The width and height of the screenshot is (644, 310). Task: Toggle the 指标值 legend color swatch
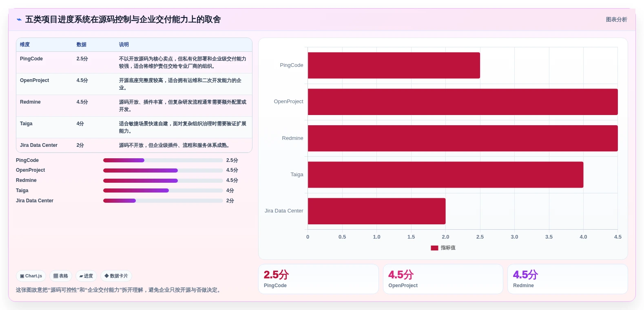click(x=434, y=248)
